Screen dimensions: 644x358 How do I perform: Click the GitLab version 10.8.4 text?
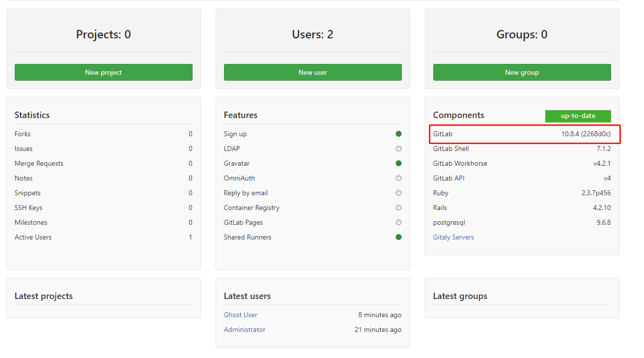[x=586, y=134]
